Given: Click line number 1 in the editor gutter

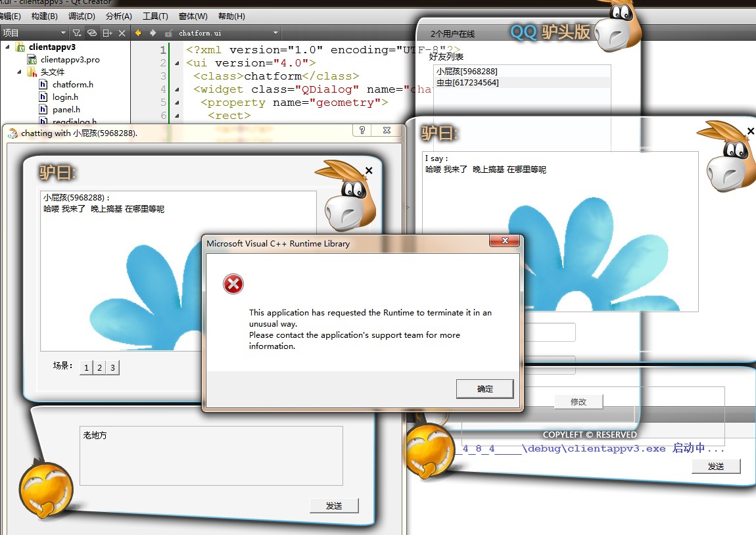Looking at the screenshot, I should tap(163, 50).
